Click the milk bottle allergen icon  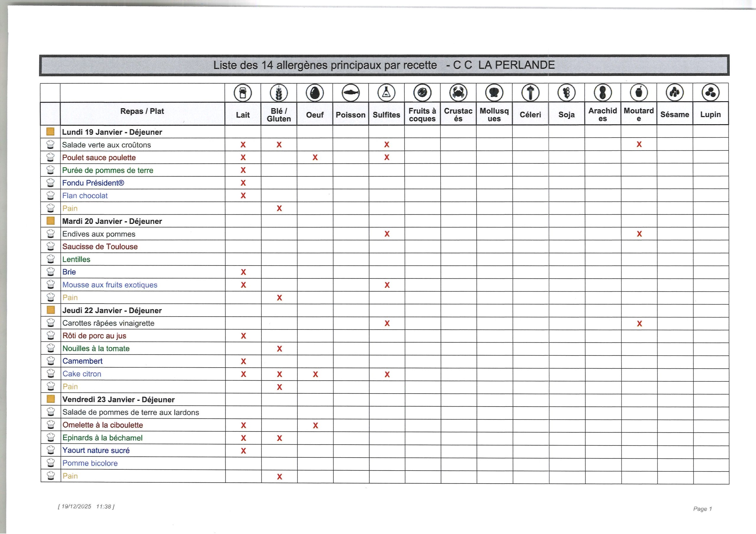click(243, 93)
